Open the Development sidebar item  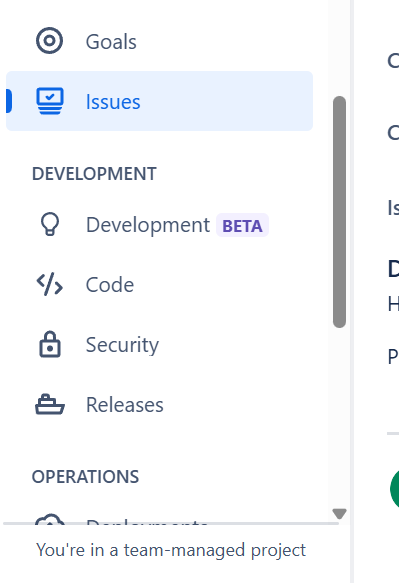pyautogui.click(x=160, y=225)
